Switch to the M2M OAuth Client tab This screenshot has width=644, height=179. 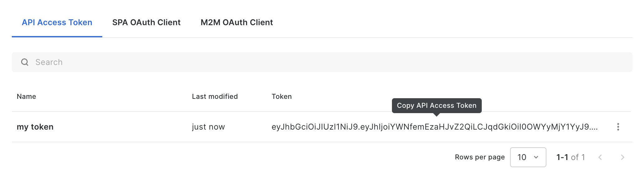(237, 22)
